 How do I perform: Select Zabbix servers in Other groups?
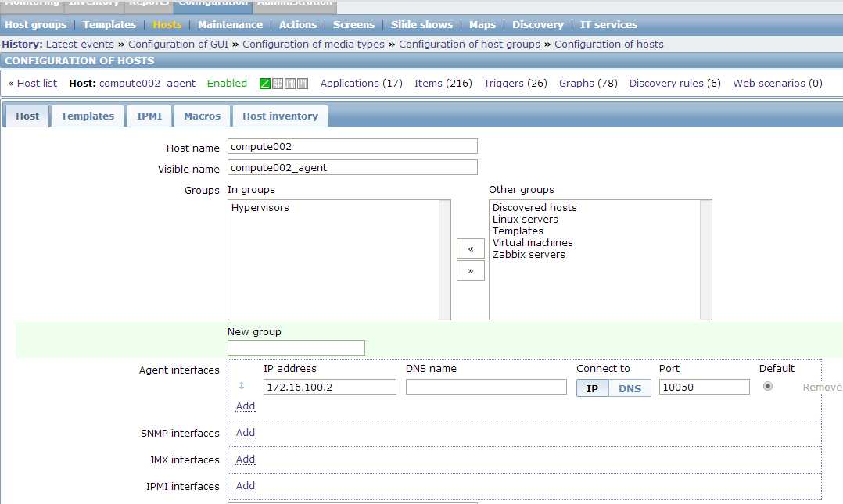[529, 255]
